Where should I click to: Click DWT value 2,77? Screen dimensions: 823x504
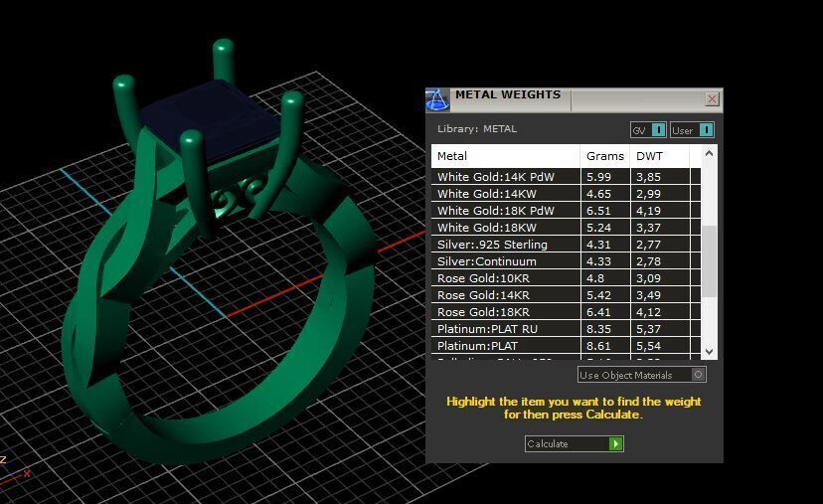[648, 245]
